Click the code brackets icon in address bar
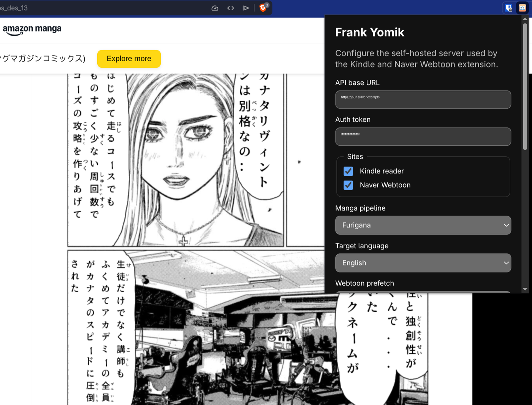 click(x=231, y=8)
